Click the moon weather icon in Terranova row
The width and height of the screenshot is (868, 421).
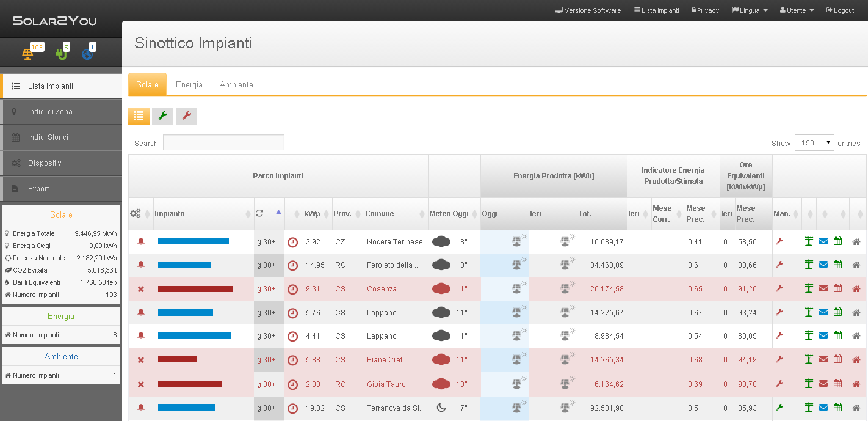point(441,408)
